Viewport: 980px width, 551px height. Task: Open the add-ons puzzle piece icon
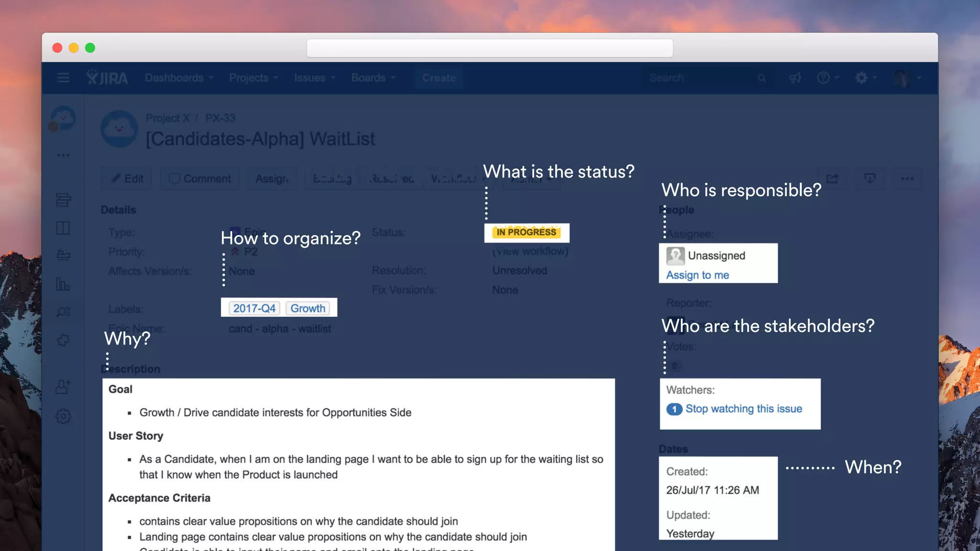pyautogui.click(x=63, y=340)
